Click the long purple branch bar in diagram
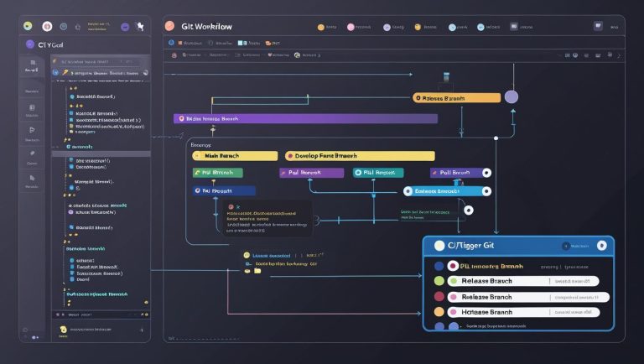644x364 pixels. (305, 119)
